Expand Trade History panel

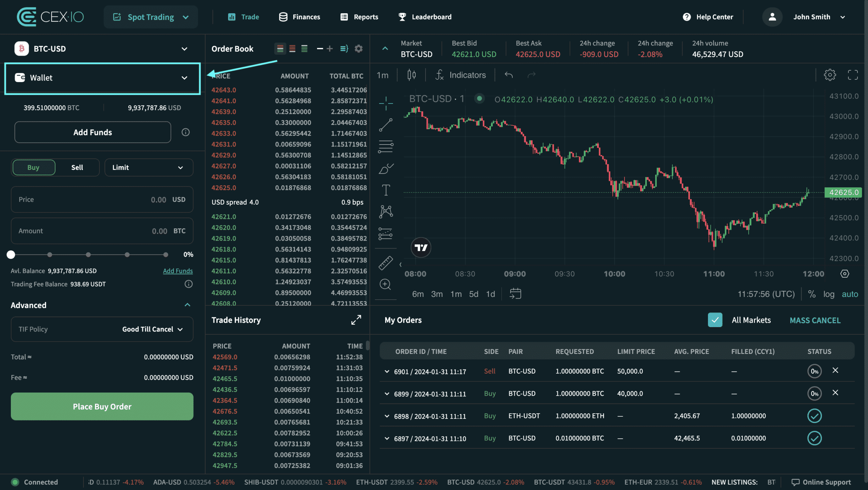[x=356, y=320]
